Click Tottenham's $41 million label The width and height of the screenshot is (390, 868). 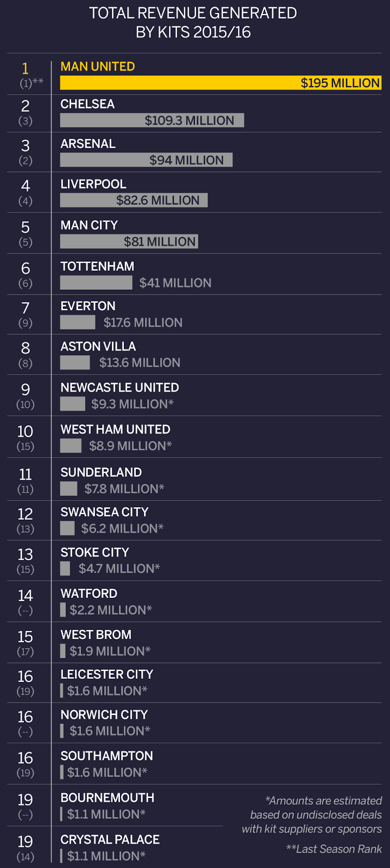tap(175, 283)
